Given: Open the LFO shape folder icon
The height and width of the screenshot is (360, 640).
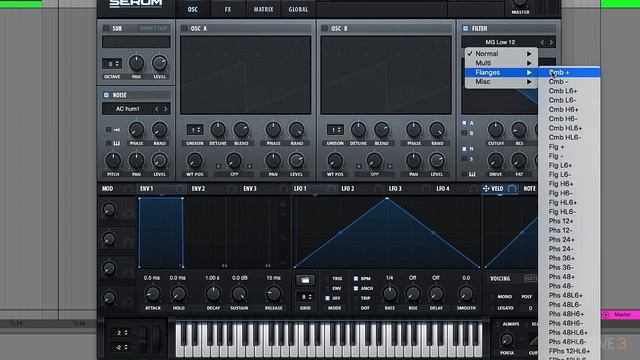Looking at the screenshot, I should 305,280.
